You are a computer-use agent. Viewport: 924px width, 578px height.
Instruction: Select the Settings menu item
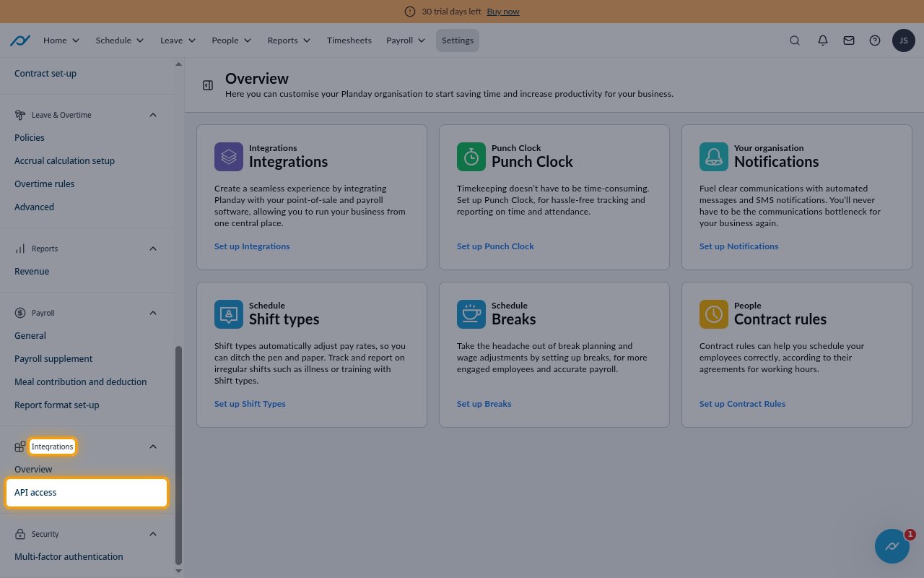point(458,40)
